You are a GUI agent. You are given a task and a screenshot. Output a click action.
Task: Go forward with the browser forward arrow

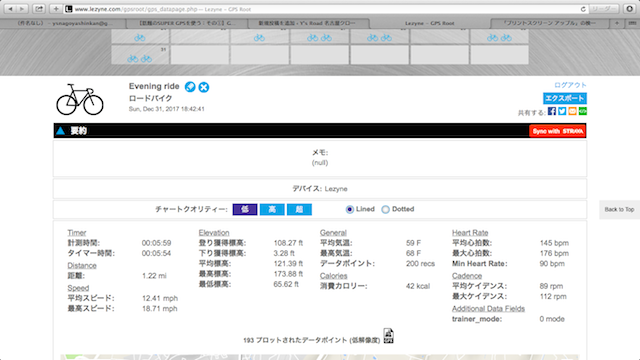pos(22,9)
